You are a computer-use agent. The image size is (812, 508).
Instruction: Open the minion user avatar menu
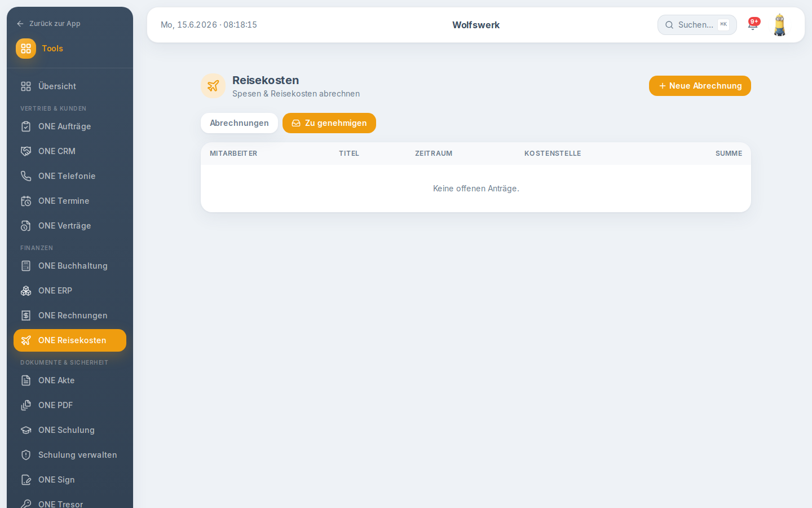coord(779,25)
